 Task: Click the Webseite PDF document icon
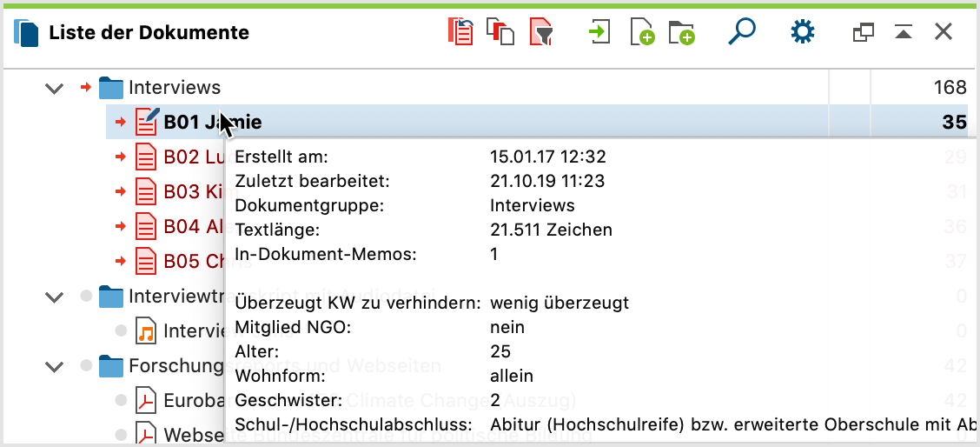146,434
